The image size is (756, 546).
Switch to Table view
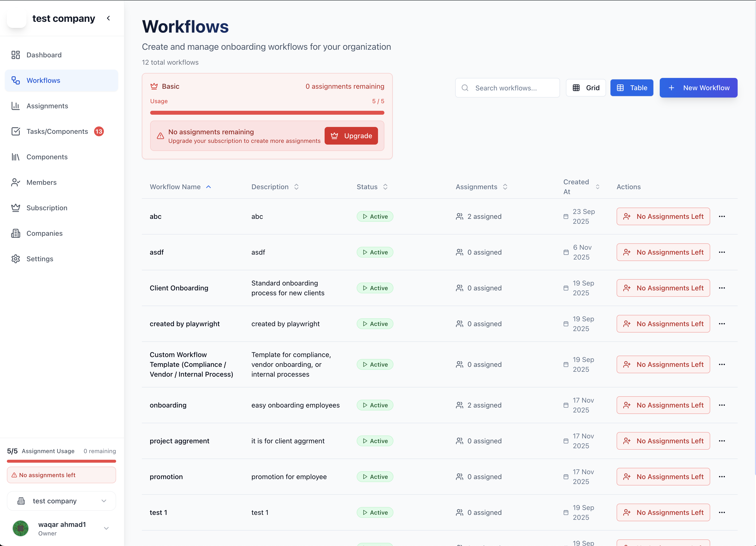pyautogui.click(x=632, y=87)
